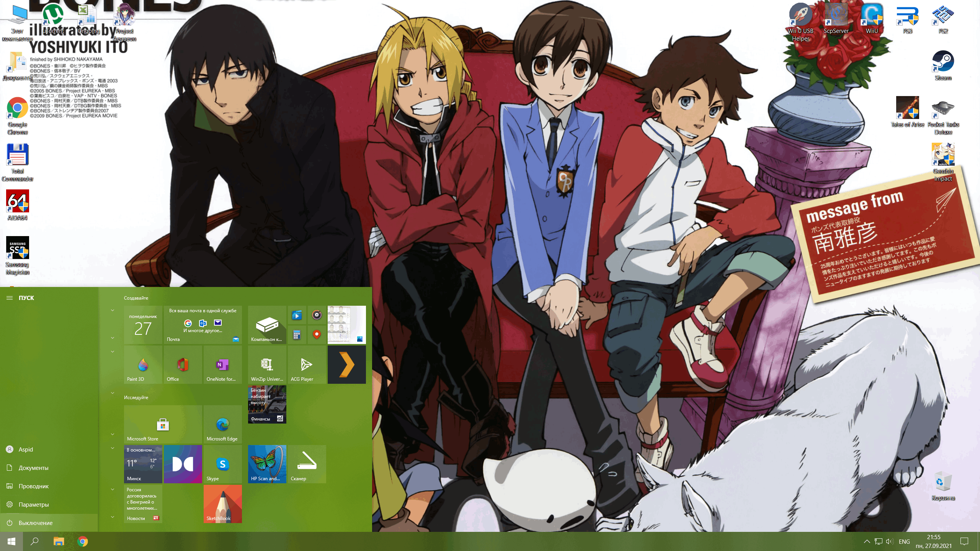Open the Paint 3D tile
The height and width of the screenshot is (551, 980).
pyautogui.click(x=143, y=365)
